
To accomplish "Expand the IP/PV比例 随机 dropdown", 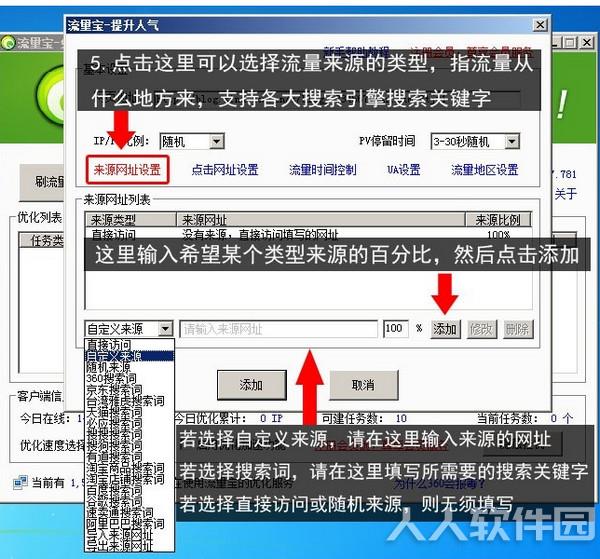I will click(217, 142).
